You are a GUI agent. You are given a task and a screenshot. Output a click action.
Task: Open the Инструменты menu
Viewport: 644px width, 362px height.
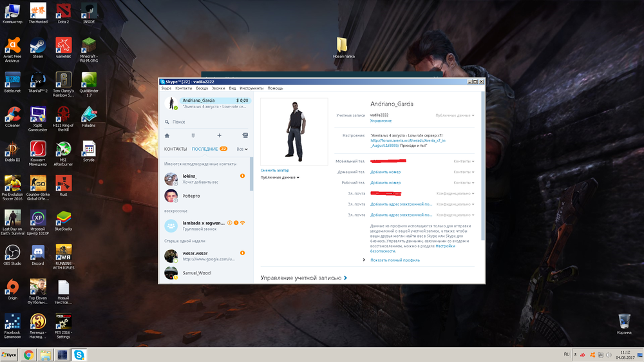tap(251, 88)
